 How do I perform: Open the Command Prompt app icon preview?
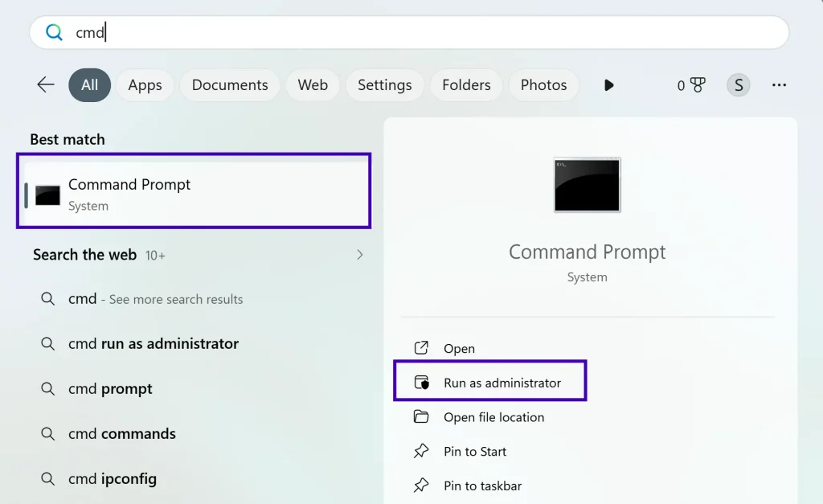tap(587, 185)
